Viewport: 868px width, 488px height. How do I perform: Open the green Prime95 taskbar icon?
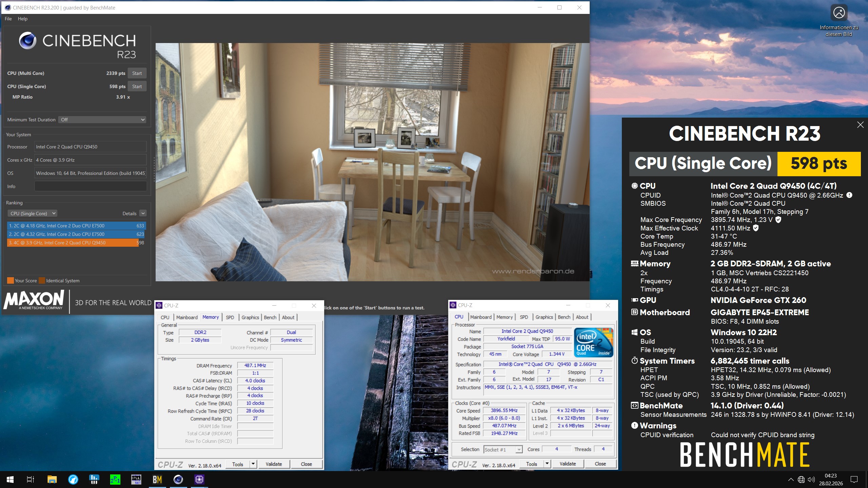[115, 479]
